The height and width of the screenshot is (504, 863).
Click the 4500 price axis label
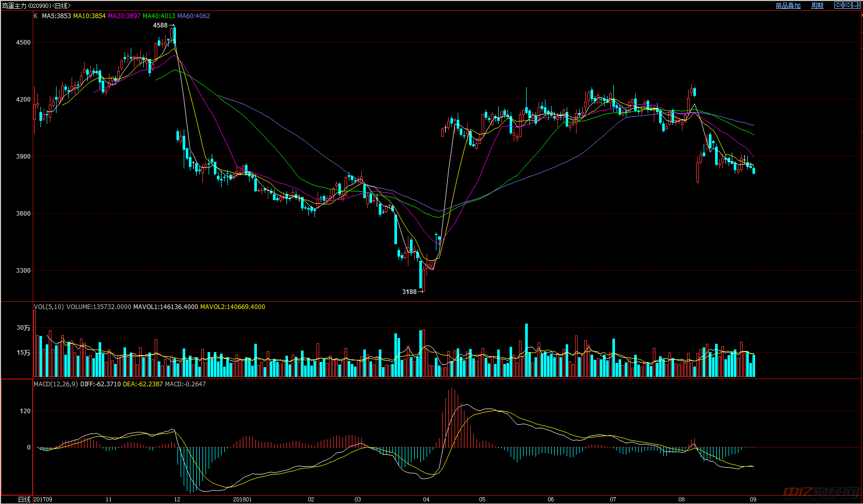[x=23, y=43]
